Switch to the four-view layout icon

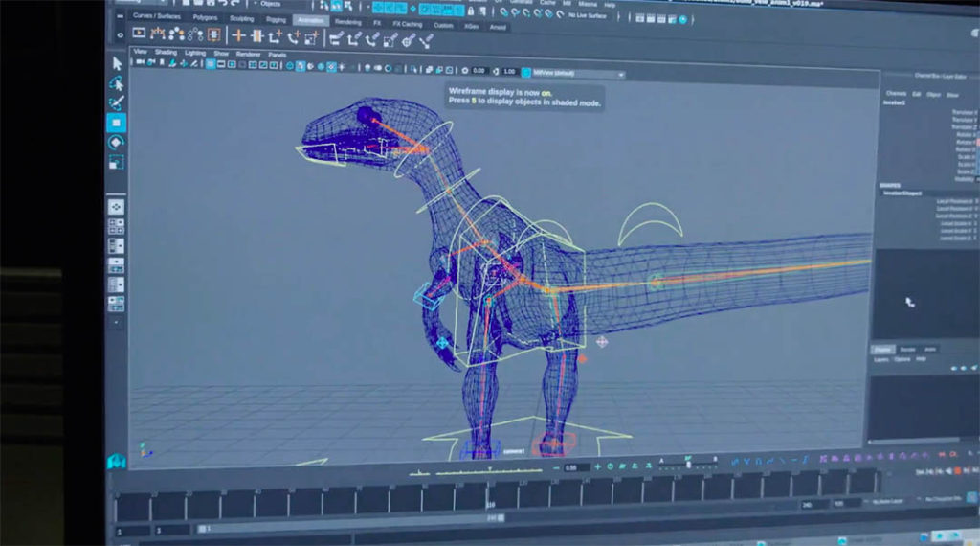pos(116,226)
